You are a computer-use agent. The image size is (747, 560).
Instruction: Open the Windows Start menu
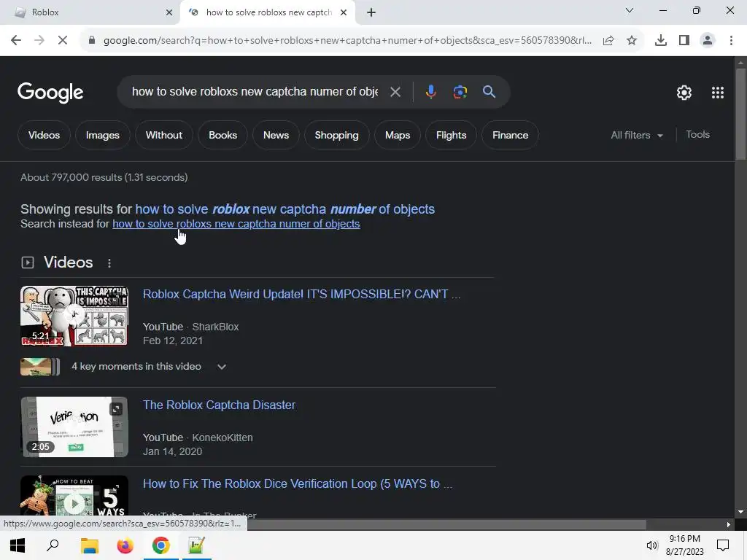pyautogui.click(x=18, y=545)
